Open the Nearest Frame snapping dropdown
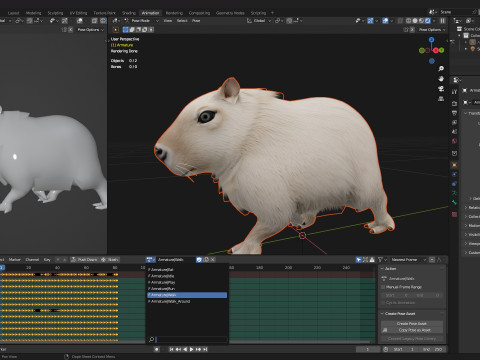This screenshot has width=480, height=360. click(x=408, y=260)
